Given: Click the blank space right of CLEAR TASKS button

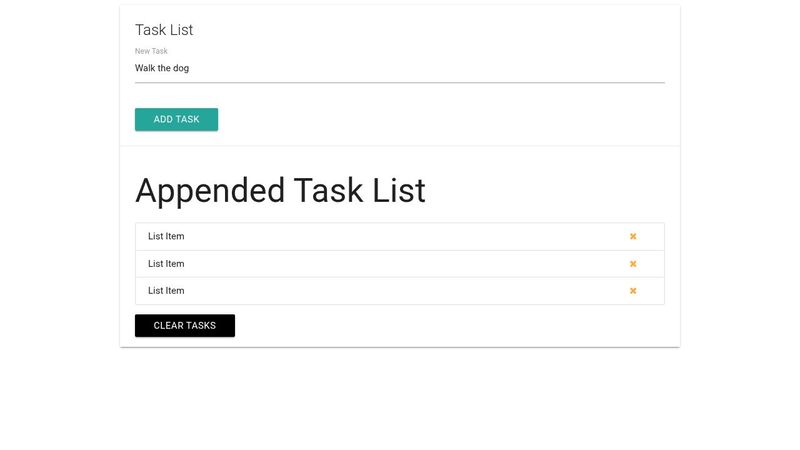Looking at the screenshot, I should (449, 326).
